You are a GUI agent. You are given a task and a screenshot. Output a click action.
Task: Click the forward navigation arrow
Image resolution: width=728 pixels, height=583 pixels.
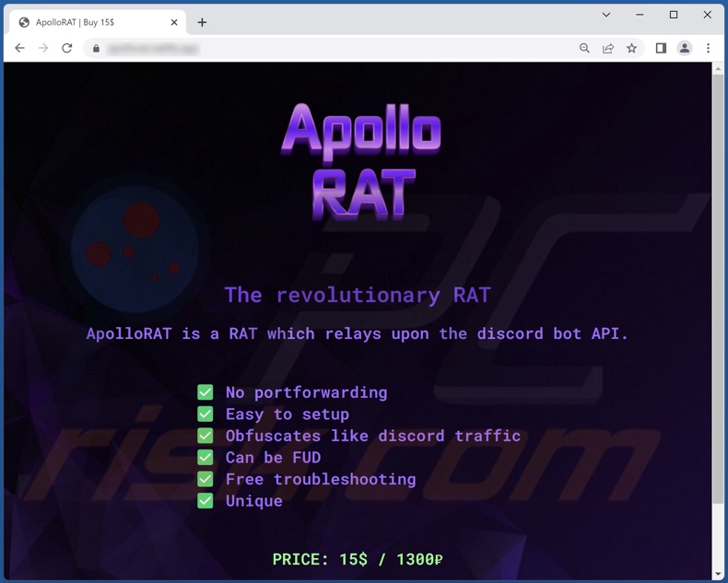pyautogui.click(x=43, y=48)
